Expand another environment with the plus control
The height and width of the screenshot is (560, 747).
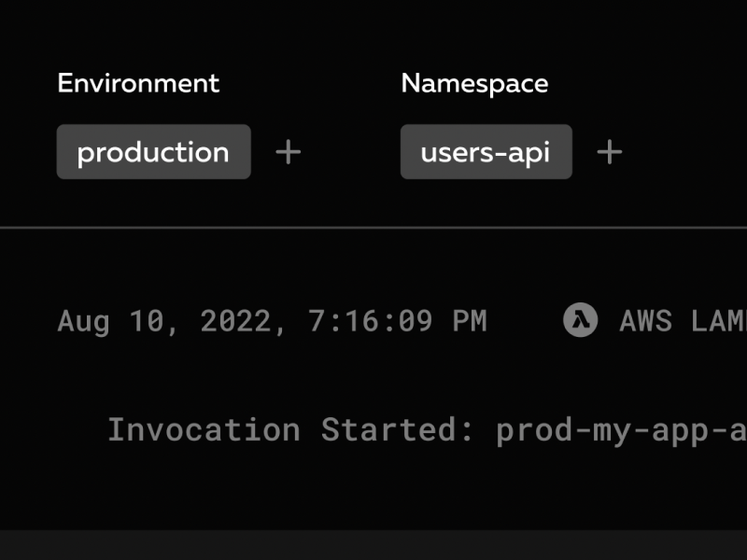[289, 151]
